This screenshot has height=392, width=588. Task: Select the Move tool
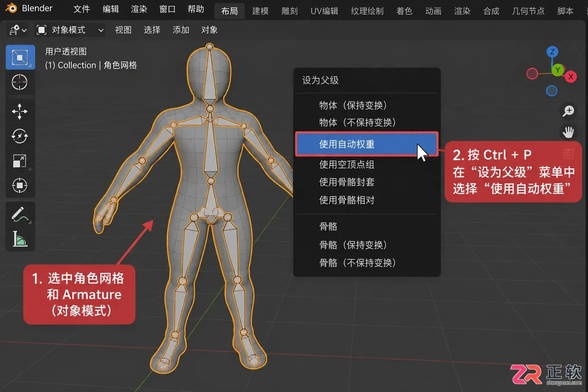point(20,112)
